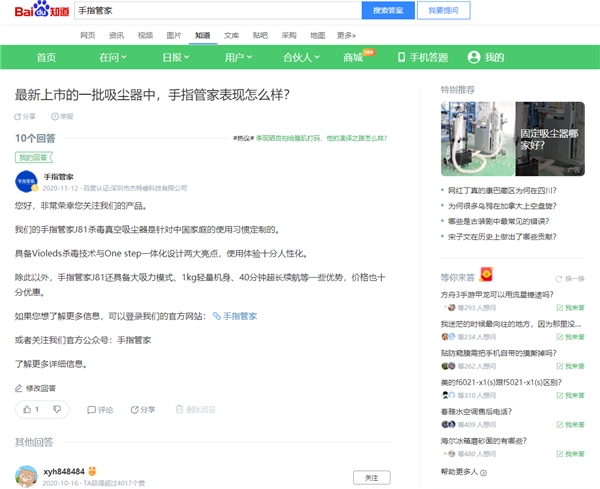Click 我来答 for the 贴防窥膜 question
This screenshot has height=489, width=600.
571,366
